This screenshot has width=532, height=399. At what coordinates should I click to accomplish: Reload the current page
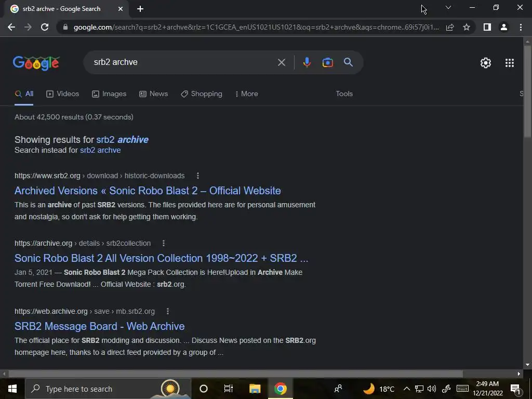(45, 27)
